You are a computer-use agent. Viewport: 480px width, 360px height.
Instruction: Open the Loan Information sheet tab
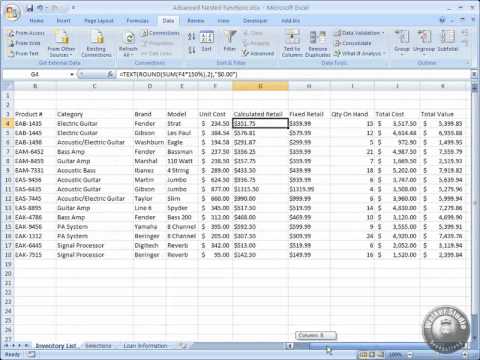point(145,346)
